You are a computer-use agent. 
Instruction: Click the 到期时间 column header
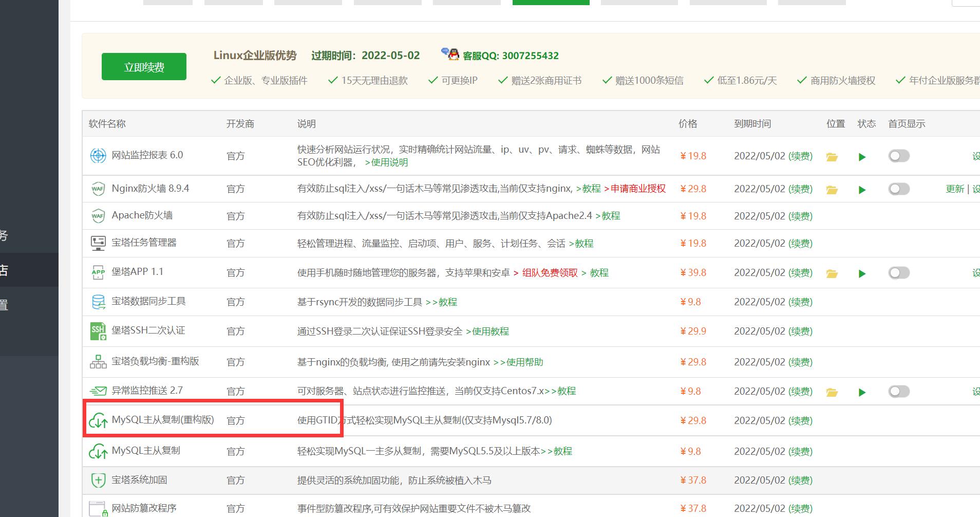[x=752, y=123]
